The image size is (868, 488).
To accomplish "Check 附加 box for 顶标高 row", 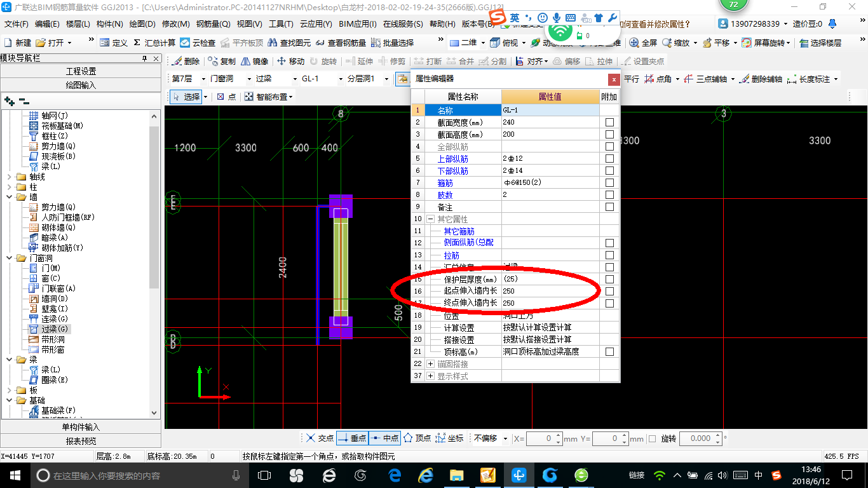I will point(609,351).
